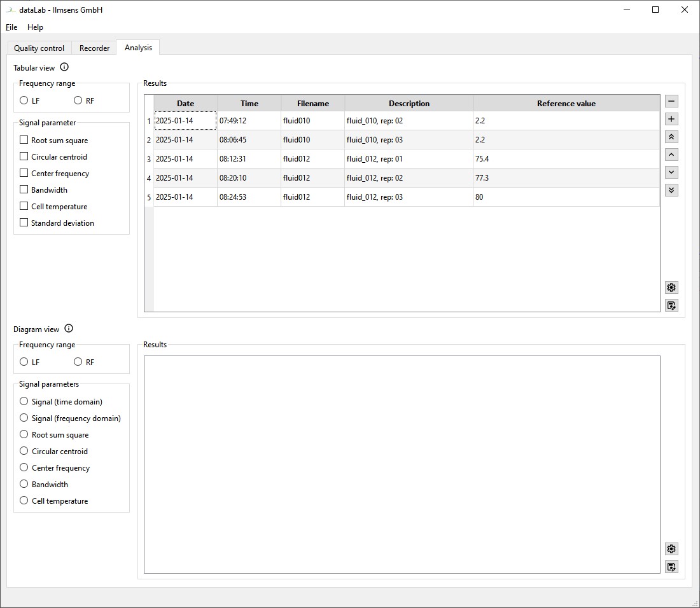Click the Tabular view info icon
This screenshot has width=700, height=608.
tap(64, 67)
